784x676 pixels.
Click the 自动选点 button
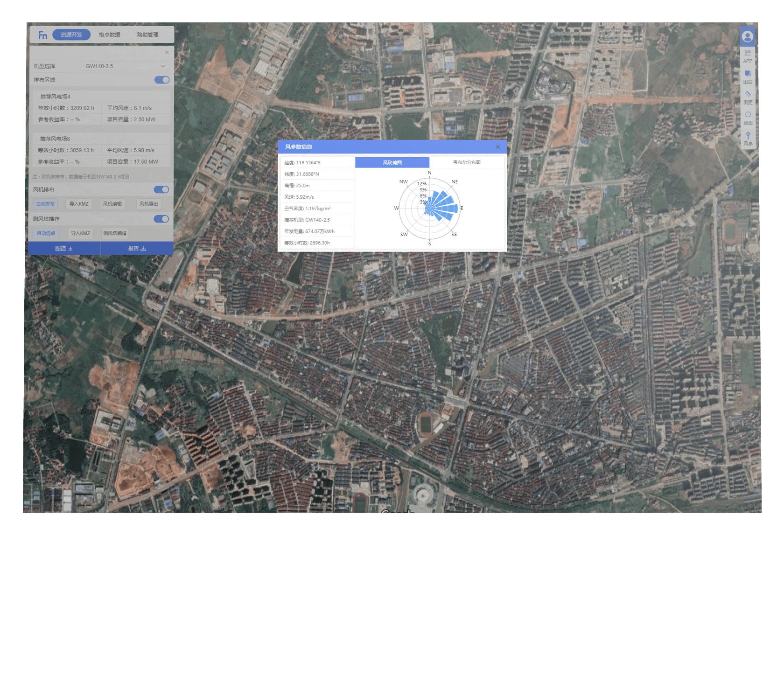pos(46,233)
